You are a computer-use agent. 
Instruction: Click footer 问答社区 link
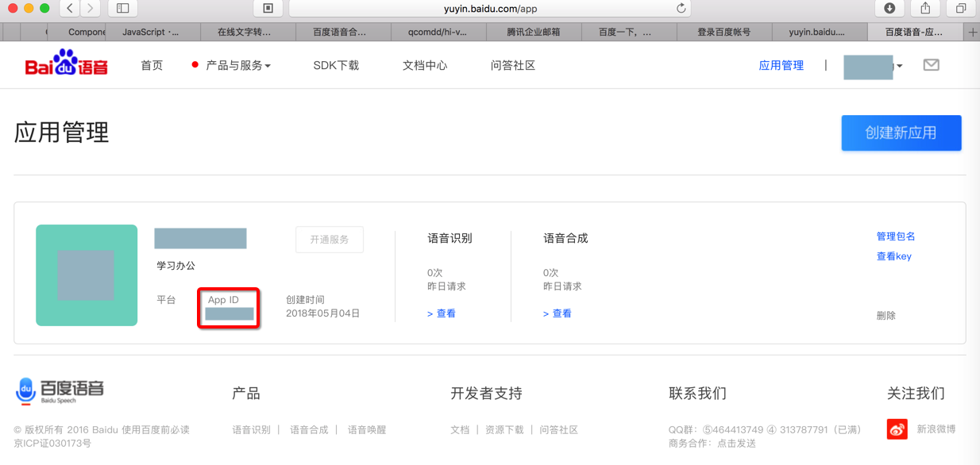point(559,429)
